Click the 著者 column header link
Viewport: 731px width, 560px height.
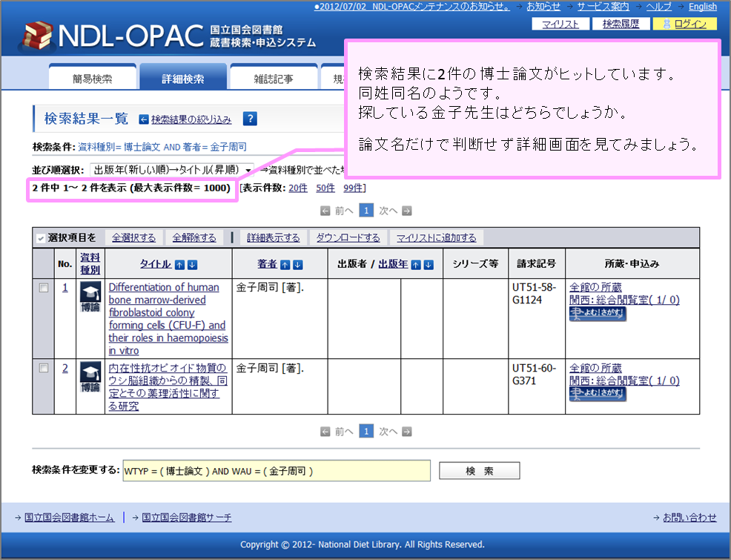pos(267,264)
